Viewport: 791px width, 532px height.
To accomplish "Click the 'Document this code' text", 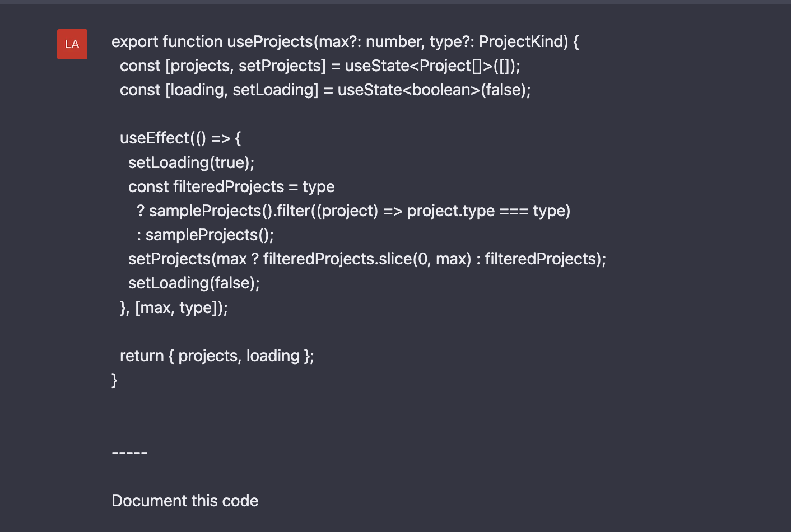I will tap(185, 501).
